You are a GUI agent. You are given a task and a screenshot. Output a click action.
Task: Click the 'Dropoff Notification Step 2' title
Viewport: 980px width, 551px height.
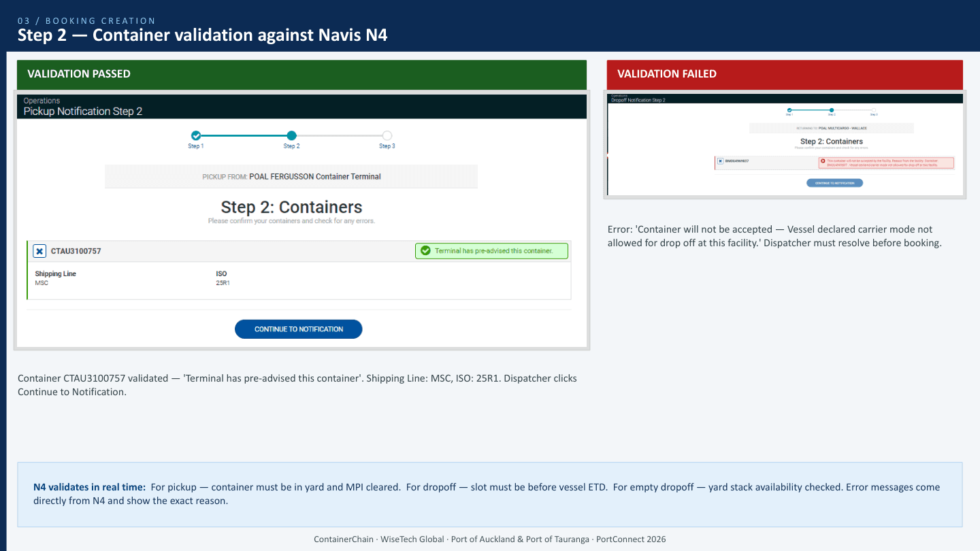(638, 100)
